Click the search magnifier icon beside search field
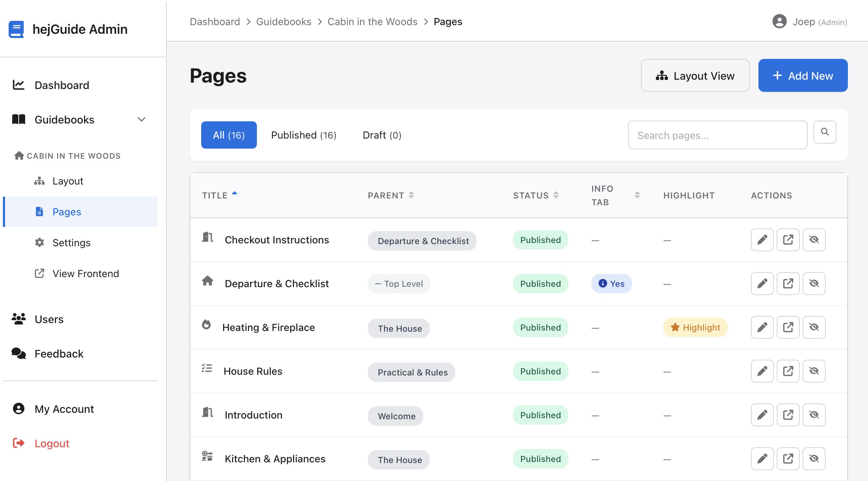 pos(825,132)
